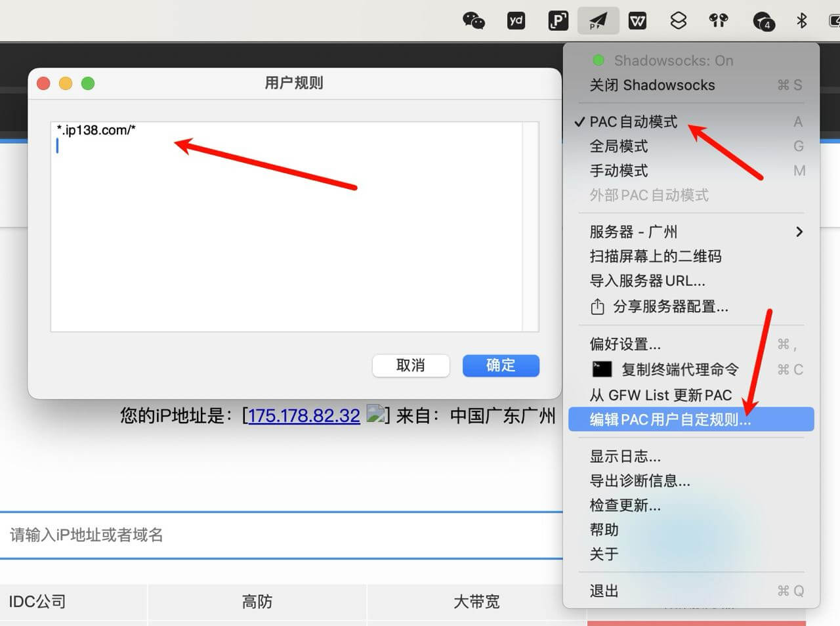Viewport: 840px width, 626px height.
Task: Click the *.ip138.com/* rule text
Action: [x=96, y=130]
